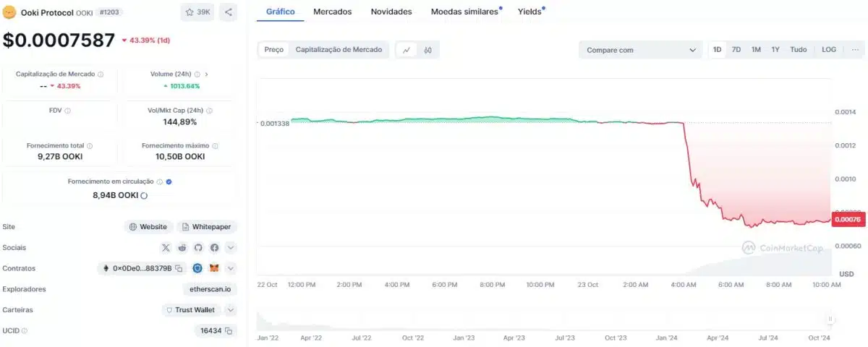
Task: Click the circle icon after 8,94B OOKI
Action: point(144,195)
